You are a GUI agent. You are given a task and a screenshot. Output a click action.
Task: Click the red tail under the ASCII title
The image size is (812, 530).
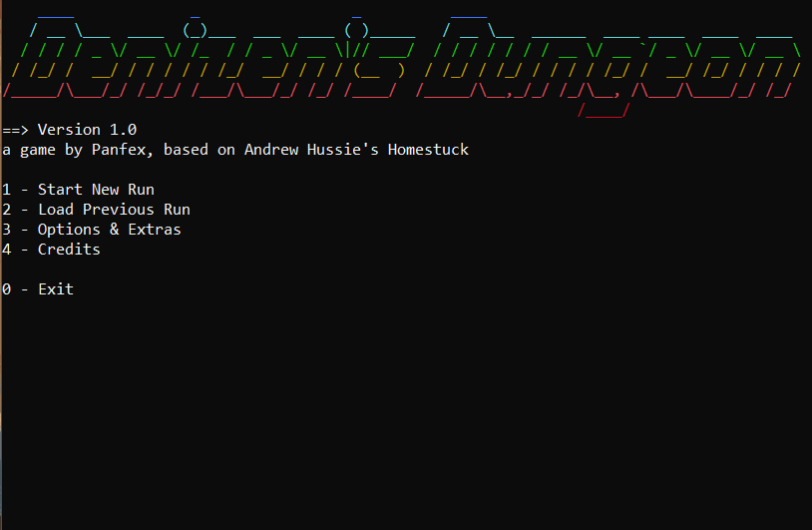point(603,111)
